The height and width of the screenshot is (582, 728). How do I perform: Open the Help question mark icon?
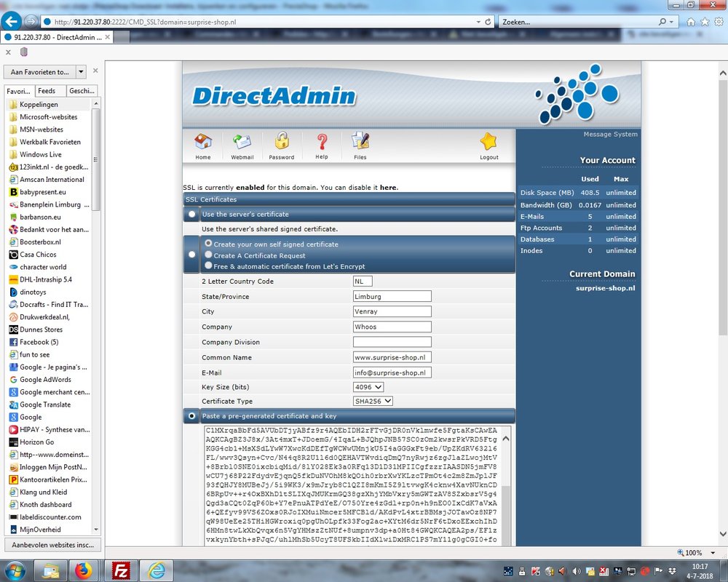tap(322, 142)
